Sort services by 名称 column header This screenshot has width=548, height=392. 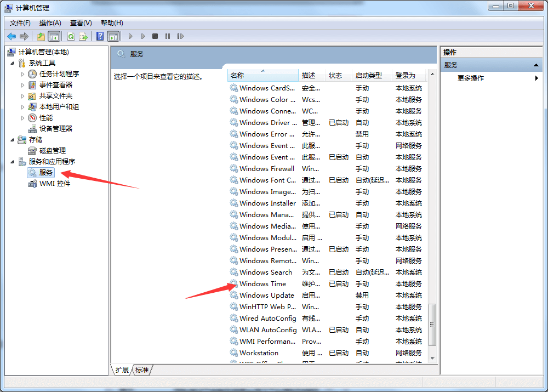[x=263, y=76]
